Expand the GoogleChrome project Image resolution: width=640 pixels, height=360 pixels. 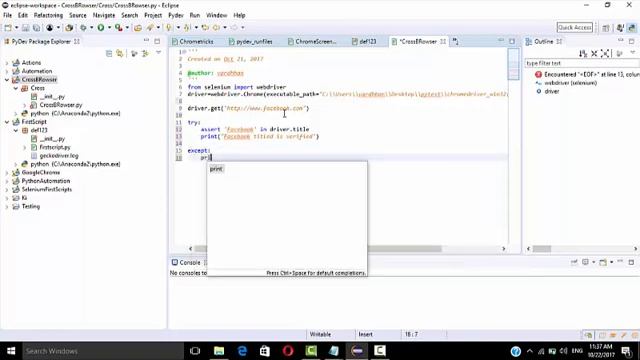coord(7,173)
